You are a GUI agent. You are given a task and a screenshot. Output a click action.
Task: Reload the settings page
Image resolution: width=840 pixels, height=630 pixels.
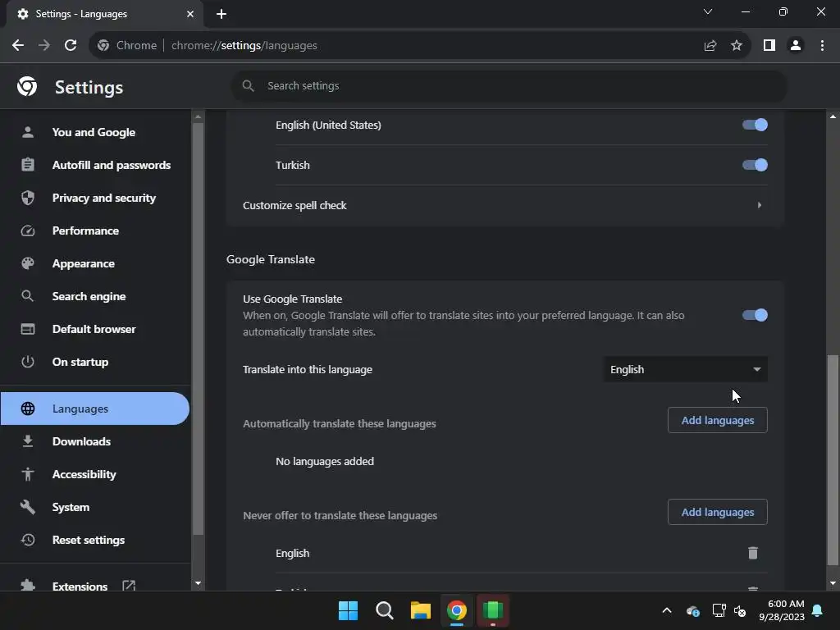(x=71, y=46)
